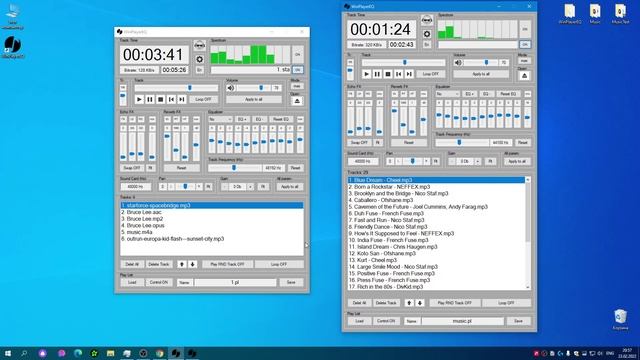Increase gain with plus button in left window
The image size is (640, 360).
(250, 187)
